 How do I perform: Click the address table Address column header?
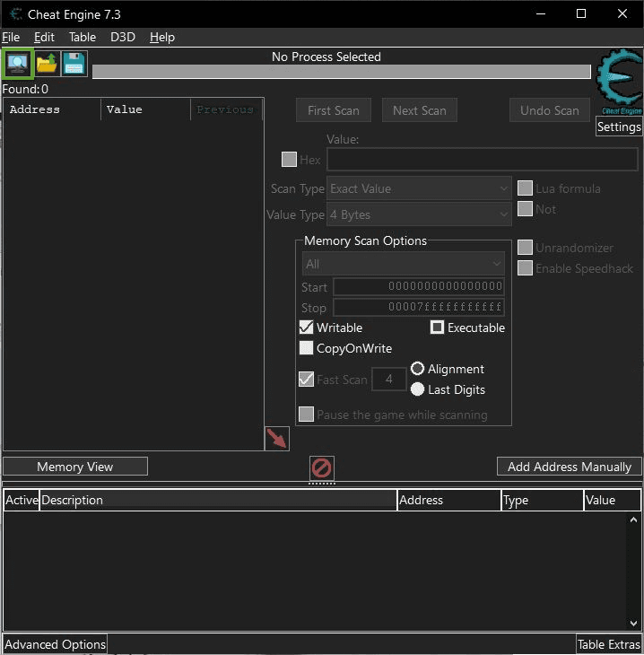[x=449, y=500]
